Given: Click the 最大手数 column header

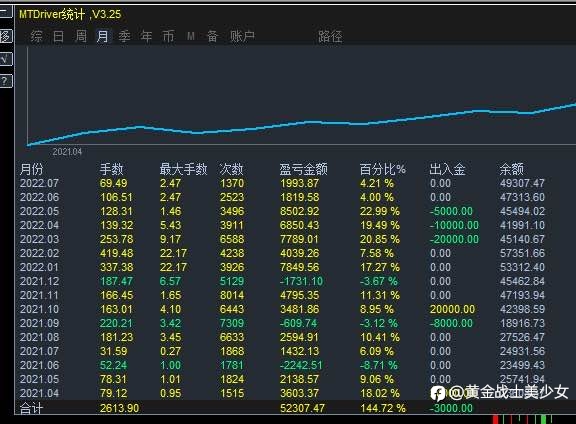Looking at the screenshot, I should [x=183, y=169].
